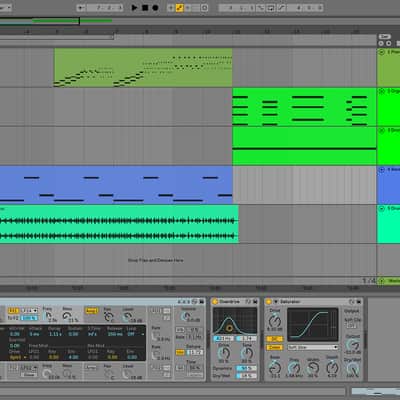400x400 pixels.
Task: Toggle the Loop switch in transport
Action: click(271, 7)
